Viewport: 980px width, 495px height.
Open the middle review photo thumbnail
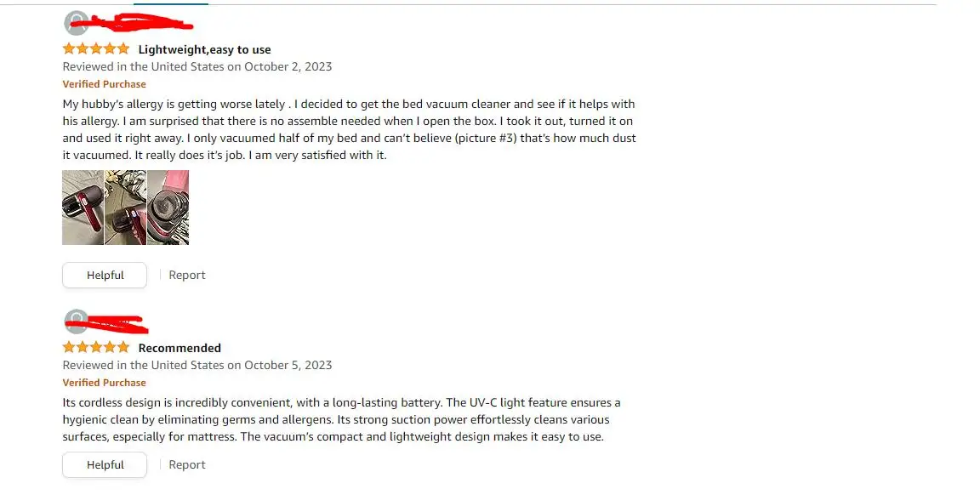125,208
